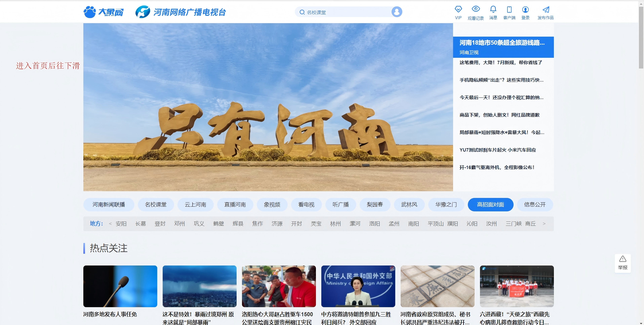Select the 高招面对面 tab
This screenshot has width=644, height=325.
pos(490,205)
